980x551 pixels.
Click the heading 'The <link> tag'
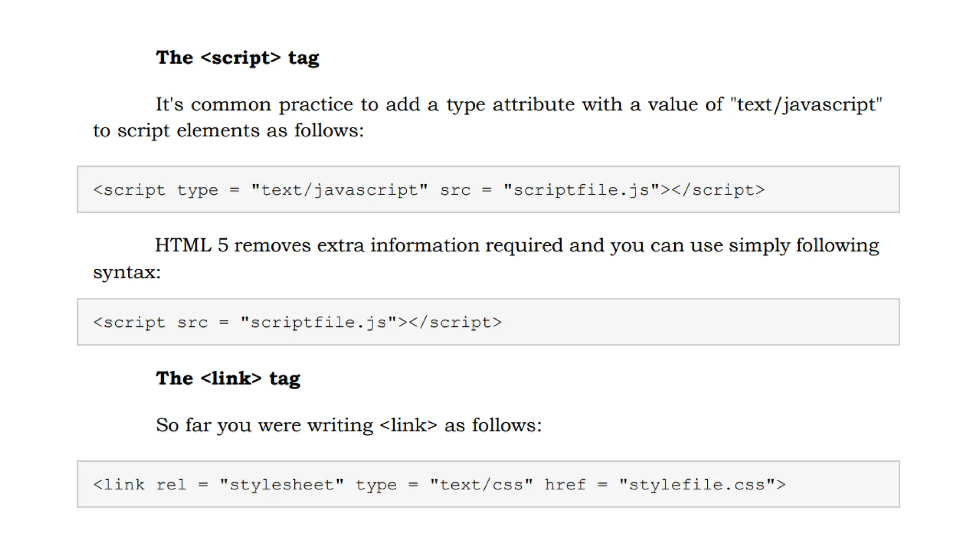228,379
